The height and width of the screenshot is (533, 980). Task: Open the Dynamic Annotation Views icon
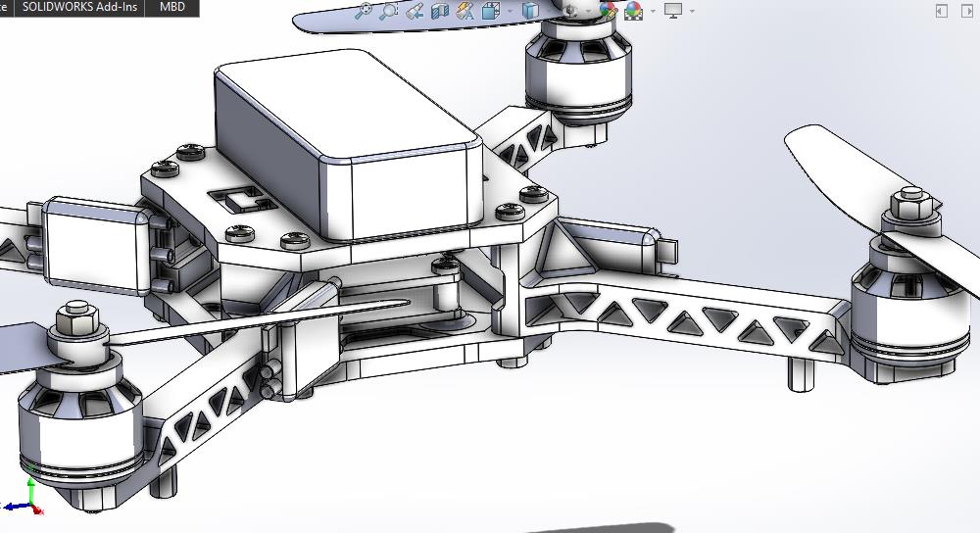click(x=465, y=11)
